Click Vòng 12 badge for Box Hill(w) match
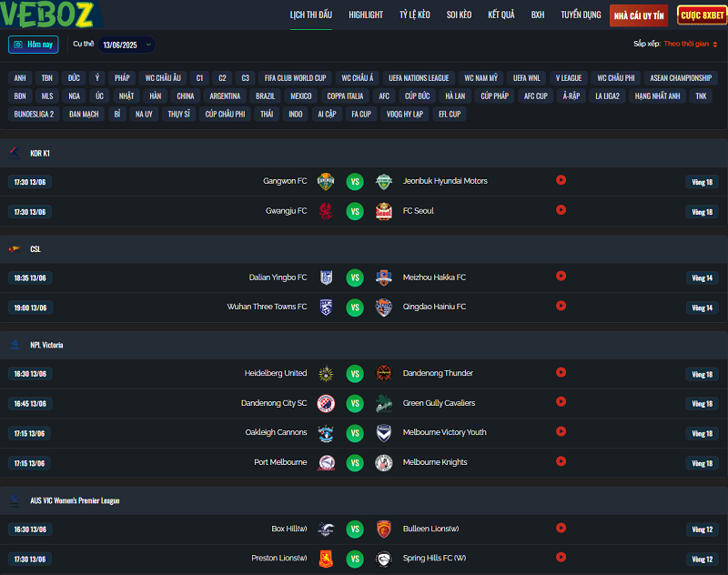 pos(702,530)
